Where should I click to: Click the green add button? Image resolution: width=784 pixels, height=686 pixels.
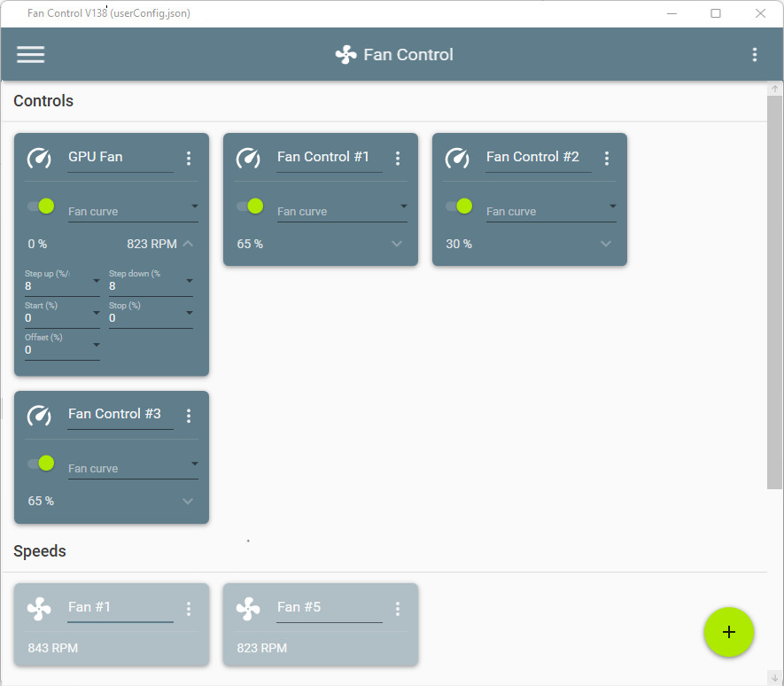728,632
